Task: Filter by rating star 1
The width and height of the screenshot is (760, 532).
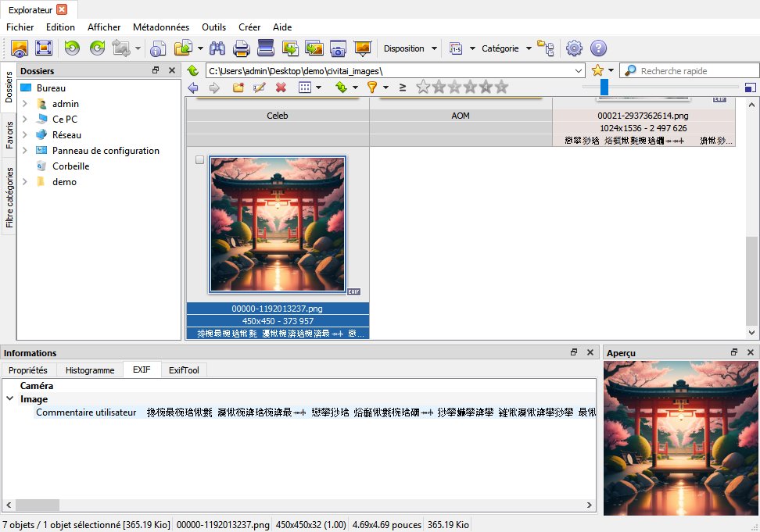Action: coord(439,87)
